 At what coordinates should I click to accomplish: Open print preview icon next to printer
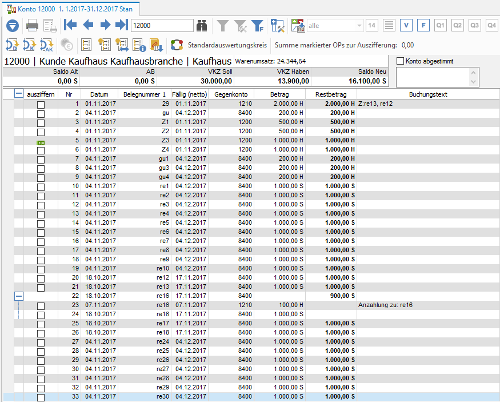coord(50,26)
